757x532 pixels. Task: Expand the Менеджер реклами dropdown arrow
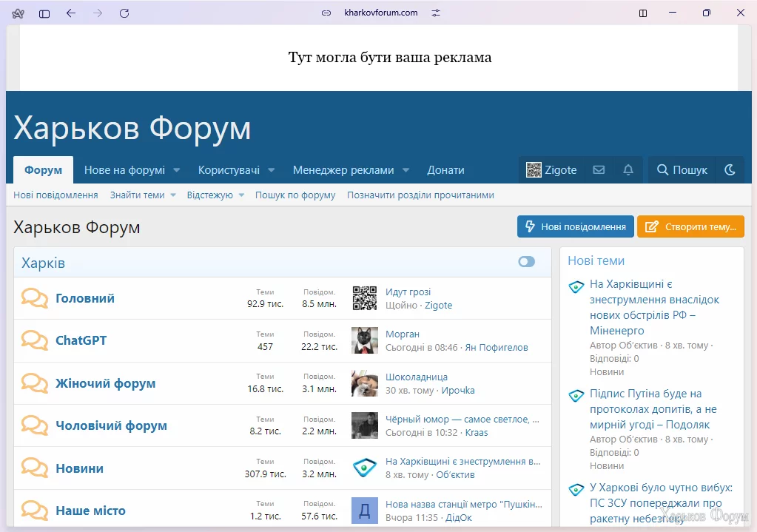(x=406, y=170)
